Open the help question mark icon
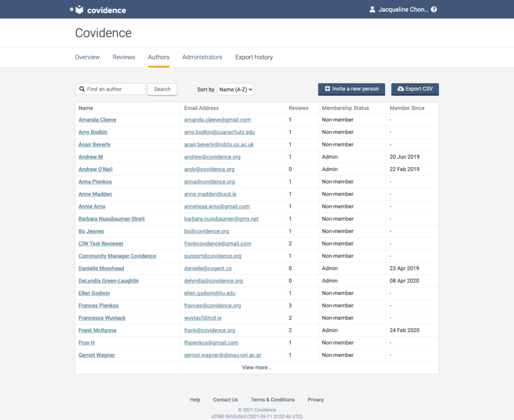This screenshot has height=420, width=514. [434, 10]
